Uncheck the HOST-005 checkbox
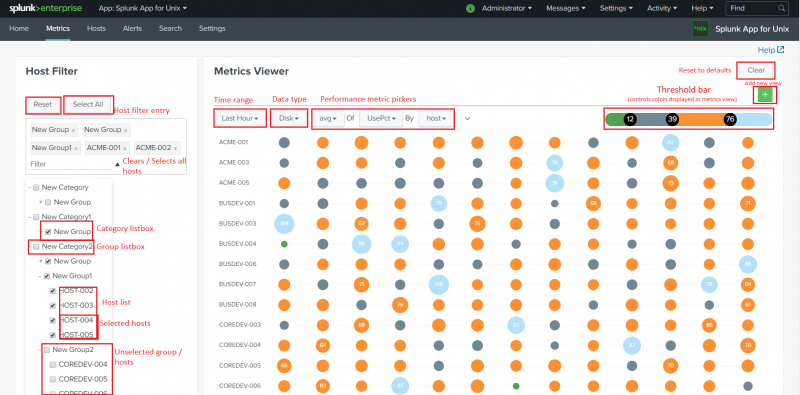This screenshot has height=395, width=800. coord(53,335)
